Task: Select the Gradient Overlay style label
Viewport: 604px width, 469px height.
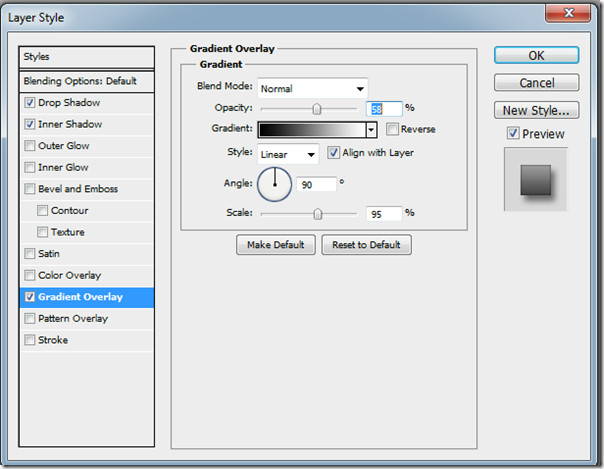Action: [x=81, y=297]
